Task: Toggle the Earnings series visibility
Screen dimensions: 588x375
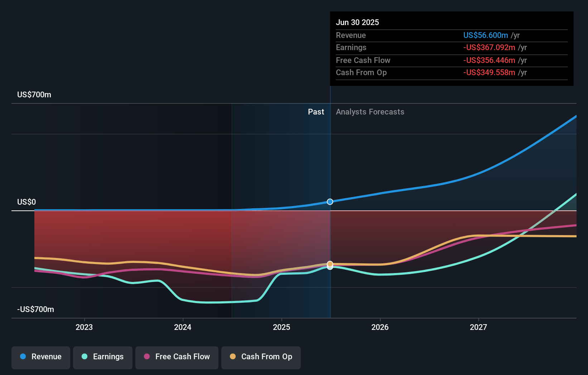Action: click(x=103, y=357)
